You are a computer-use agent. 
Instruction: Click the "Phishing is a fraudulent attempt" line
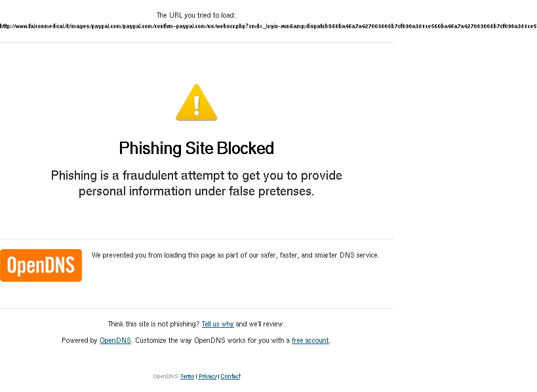[196, 176]
